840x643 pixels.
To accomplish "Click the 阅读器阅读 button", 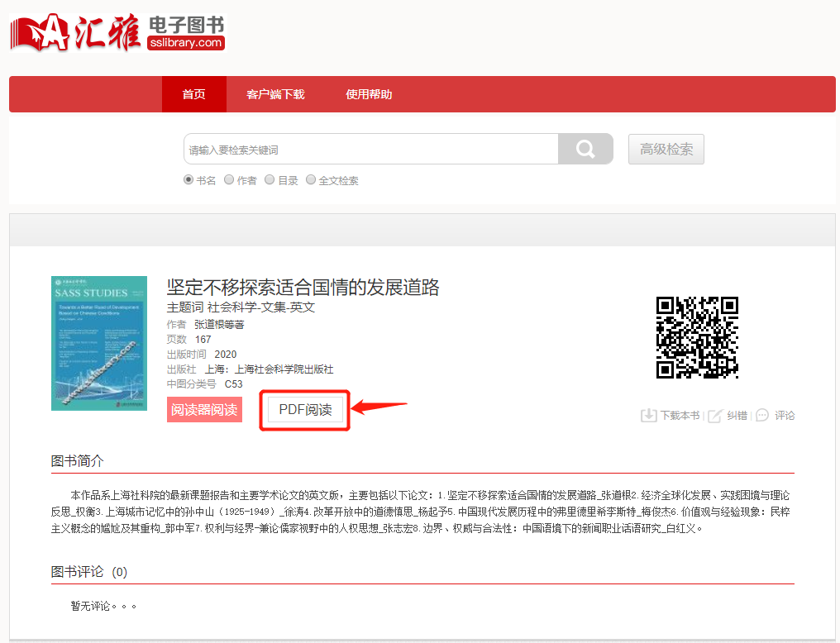I will pyautogui.click(x=204, y=409).
